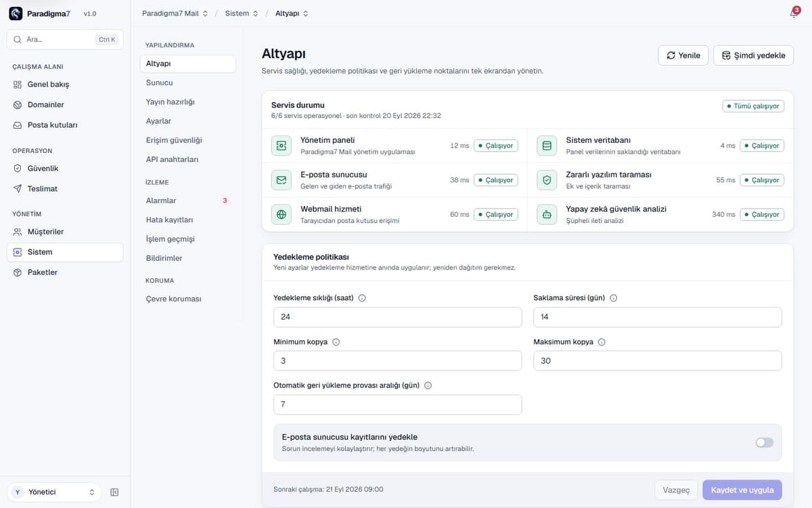Go to Domainler in the sidebar
Image resolution: width=812 pixels, height=508 pixels.
65,105
